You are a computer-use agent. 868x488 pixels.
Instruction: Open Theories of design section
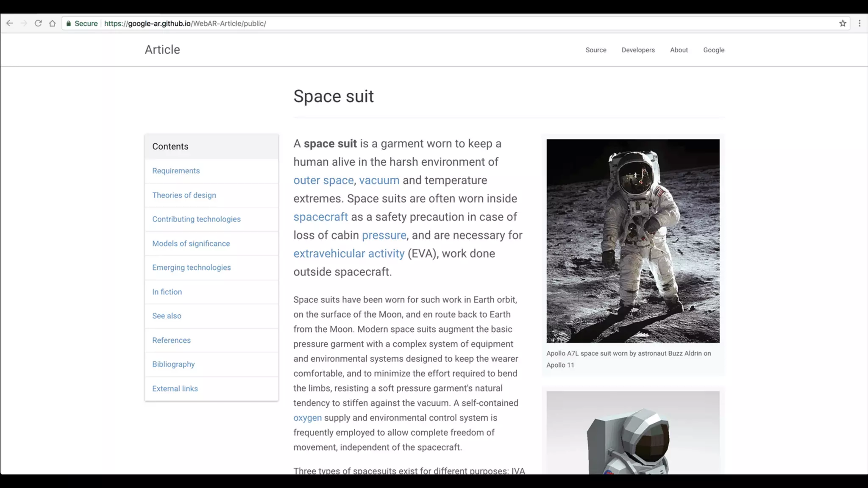tap(184, 195)
